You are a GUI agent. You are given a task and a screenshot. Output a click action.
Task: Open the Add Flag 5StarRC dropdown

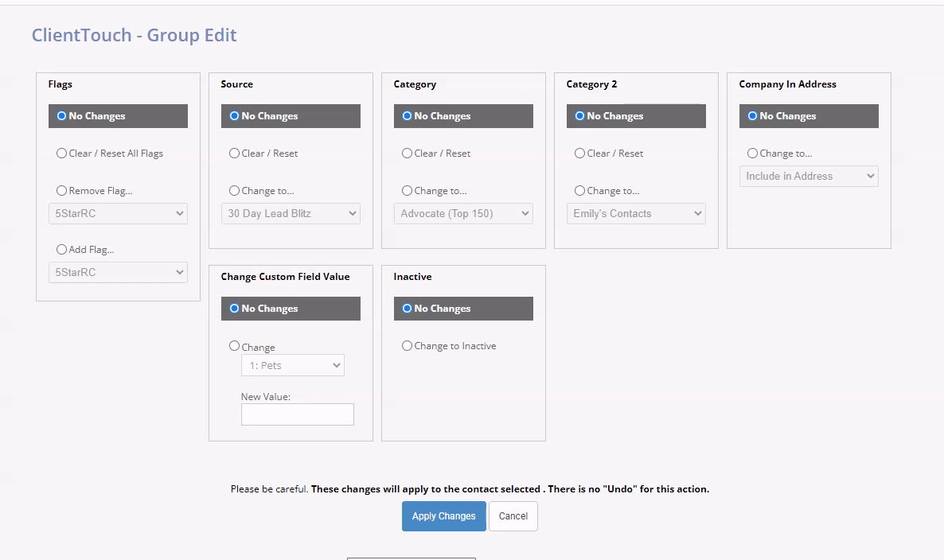[118, 273]
